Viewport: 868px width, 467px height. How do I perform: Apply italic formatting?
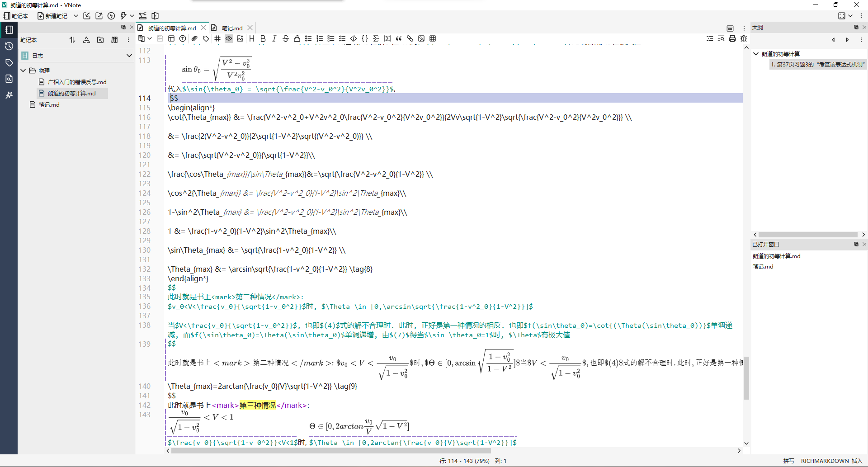click(x=274, y=39)
